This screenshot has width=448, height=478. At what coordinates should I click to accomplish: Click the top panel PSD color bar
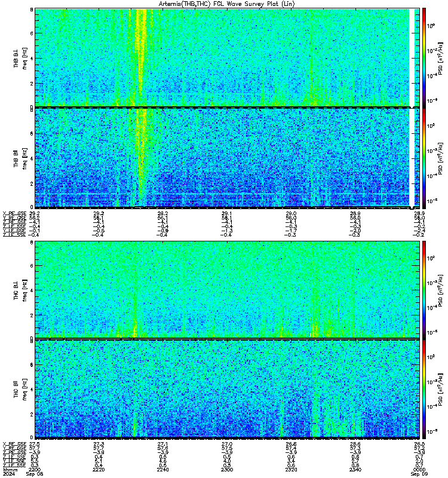coord(424,57)
